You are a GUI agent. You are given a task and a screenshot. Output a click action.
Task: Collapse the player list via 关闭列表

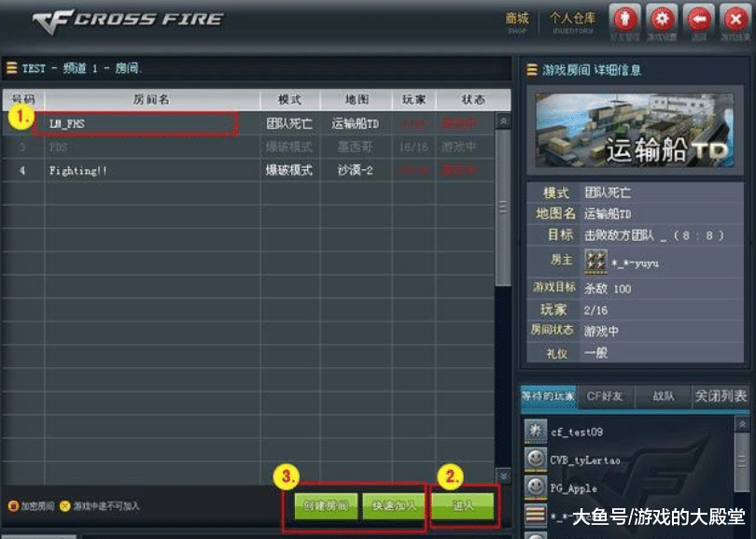click(x=721, y=397)
